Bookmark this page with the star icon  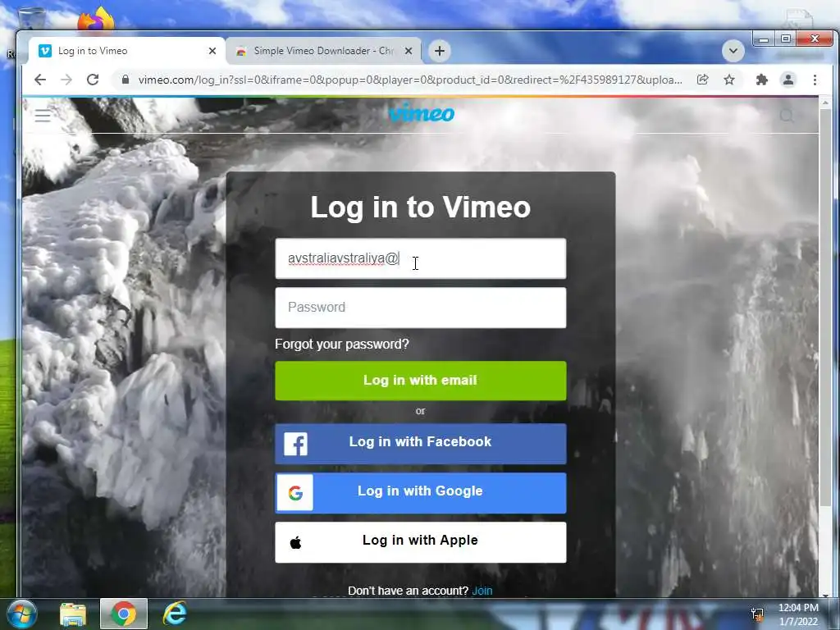pos(729,80)
